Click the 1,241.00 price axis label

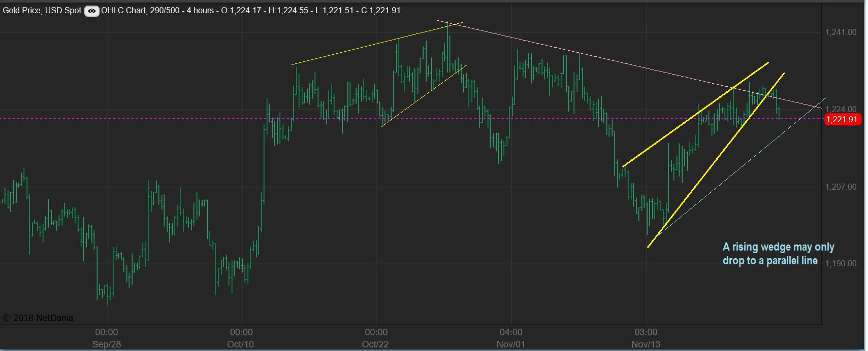[841, 32]
